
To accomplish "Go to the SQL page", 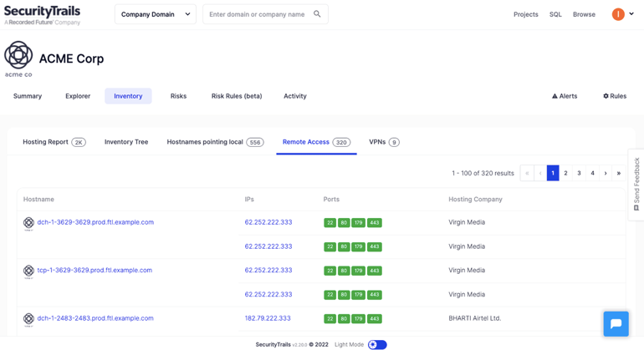I will pyautogui.click(x=555, y=14).
